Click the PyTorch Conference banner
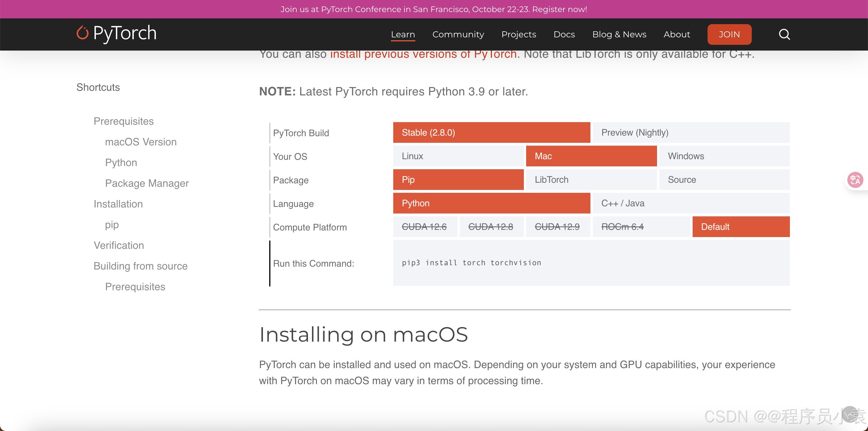868x431 pixels. point(434,9)
